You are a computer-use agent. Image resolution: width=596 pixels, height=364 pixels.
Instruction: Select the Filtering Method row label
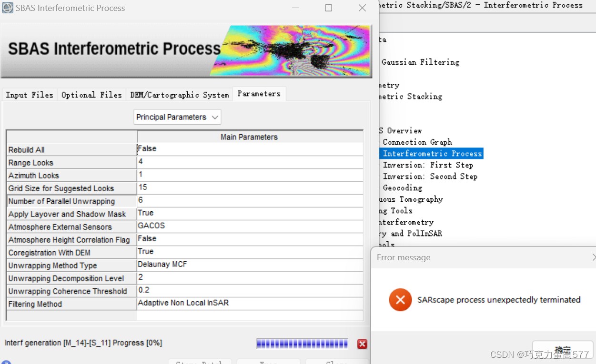tap(72, 304)
